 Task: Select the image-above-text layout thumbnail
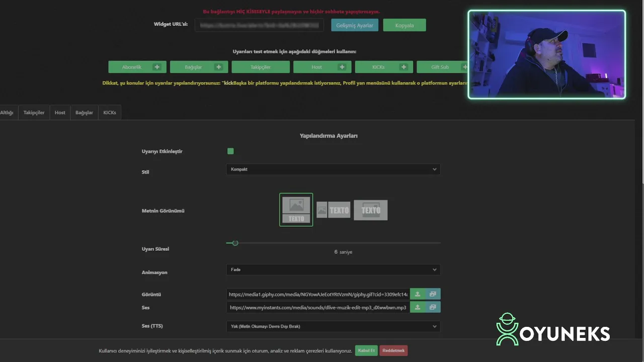296,210
